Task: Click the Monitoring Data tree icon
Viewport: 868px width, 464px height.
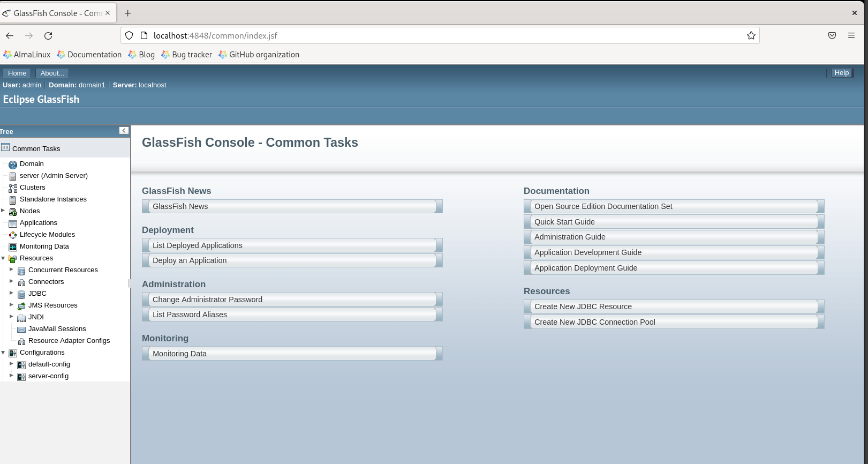Action: [13, 247]
